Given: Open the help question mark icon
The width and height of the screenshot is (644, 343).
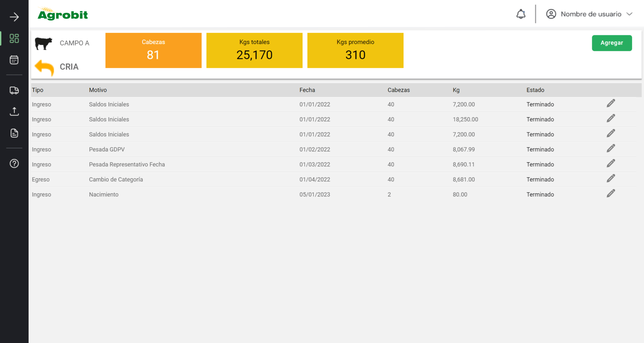Looking at the screenshot, I should click(14, 163).
